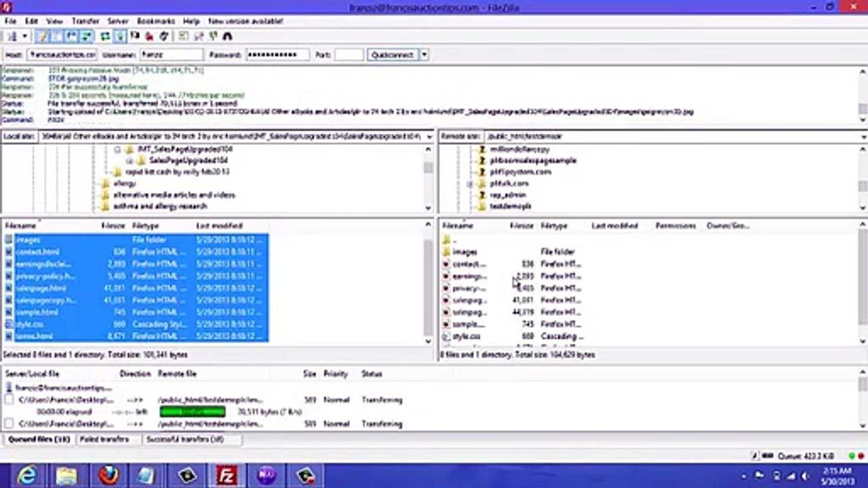The image size is (868, 488).
Task: Open the Help menu
Action: click(191, 21)
